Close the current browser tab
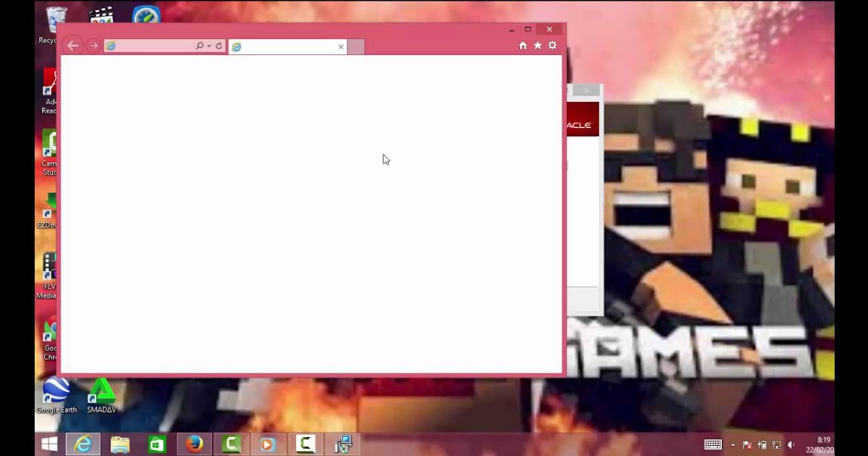 341,46
